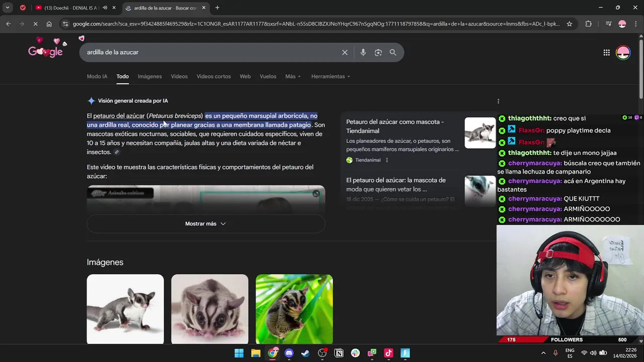Open Chrome media controls icon

pos(608,24)
